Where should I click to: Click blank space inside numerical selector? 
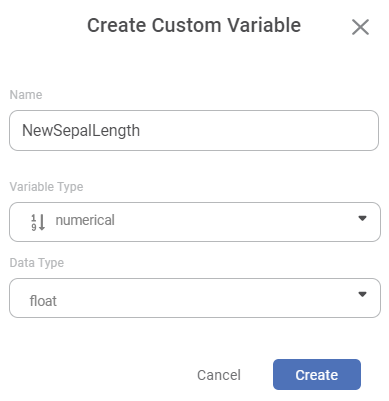pos(233,222)
